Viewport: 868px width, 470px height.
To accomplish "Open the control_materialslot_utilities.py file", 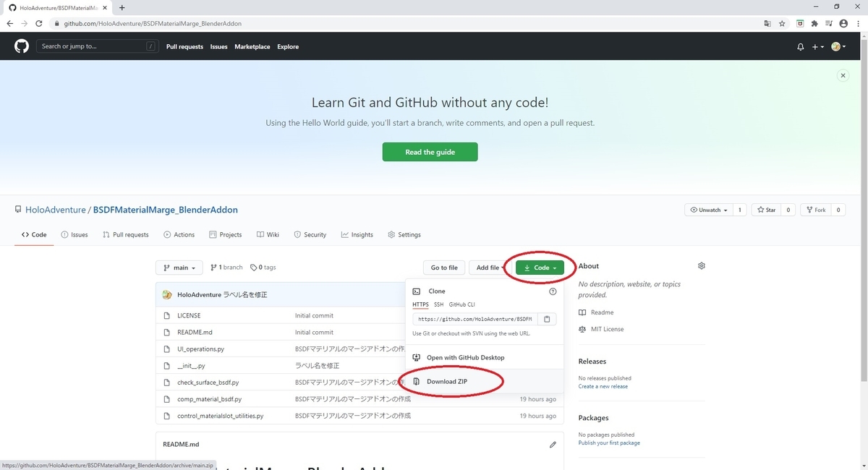I will pyautogui.click(x=220, y=416).
